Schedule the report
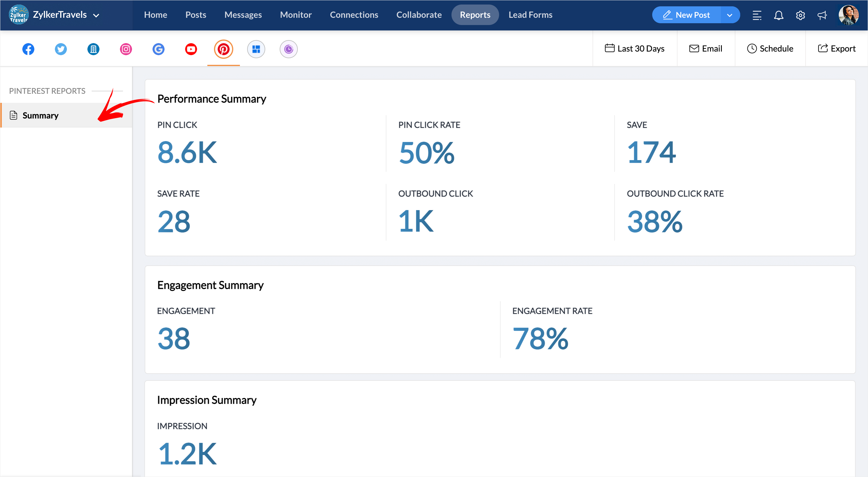 pyautogui.click(x=770, y=49)
